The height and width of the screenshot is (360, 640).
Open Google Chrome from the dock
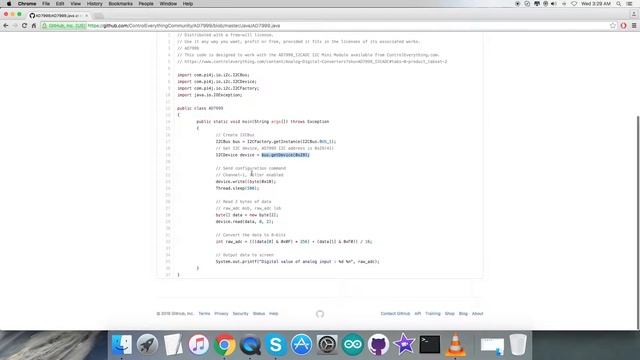point(224,345)
